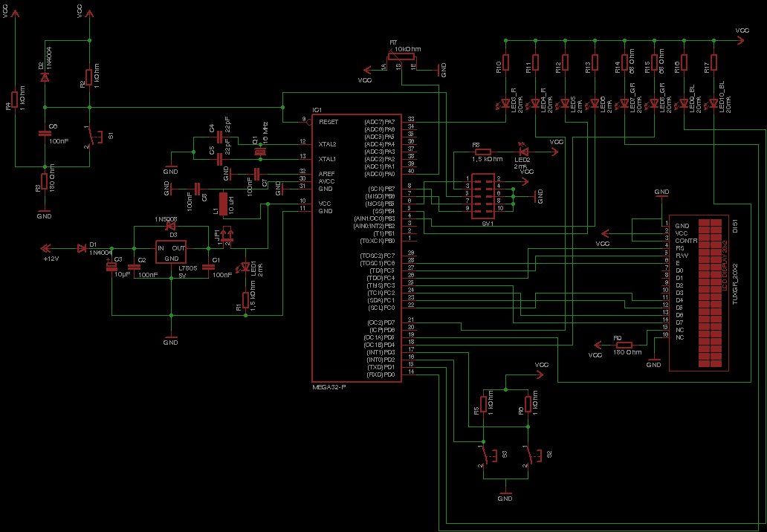Click the LED8_GR diode symbol
This screenshot has width=767, height=532.
653,104
